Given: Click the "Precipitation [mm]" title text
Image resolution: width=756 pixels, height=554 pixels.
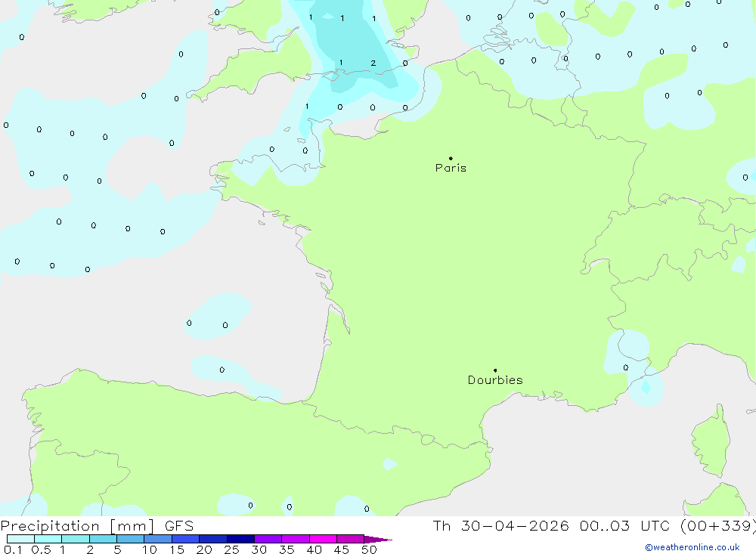Looking at the screenshot, I should coord(77,526).
